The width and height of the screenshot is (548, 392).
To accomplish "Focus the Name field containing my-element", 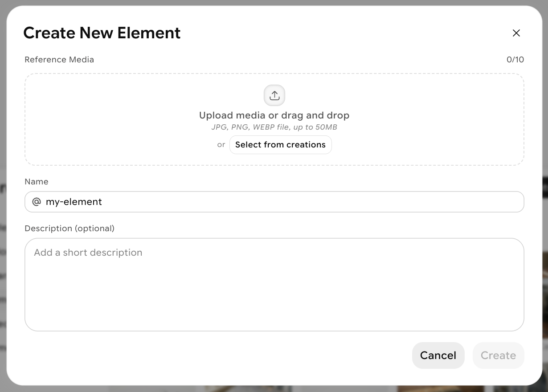I will point(267,202).
